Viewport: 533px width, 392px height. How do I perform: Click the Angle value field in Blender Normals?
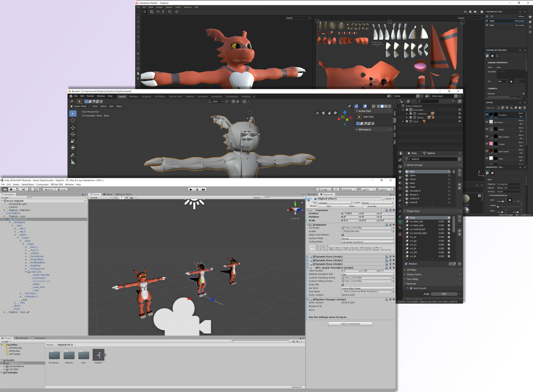coord(444,294)
